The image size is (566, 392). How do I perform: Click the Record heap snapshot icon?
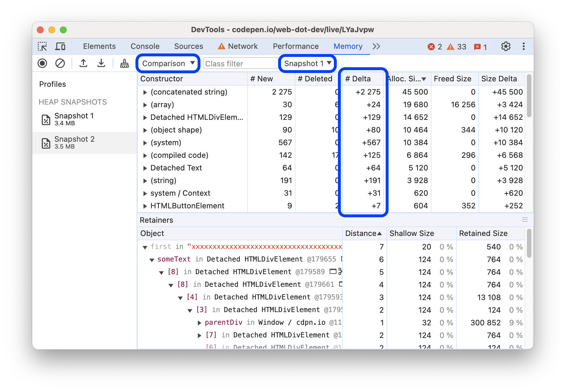[43, 64]
